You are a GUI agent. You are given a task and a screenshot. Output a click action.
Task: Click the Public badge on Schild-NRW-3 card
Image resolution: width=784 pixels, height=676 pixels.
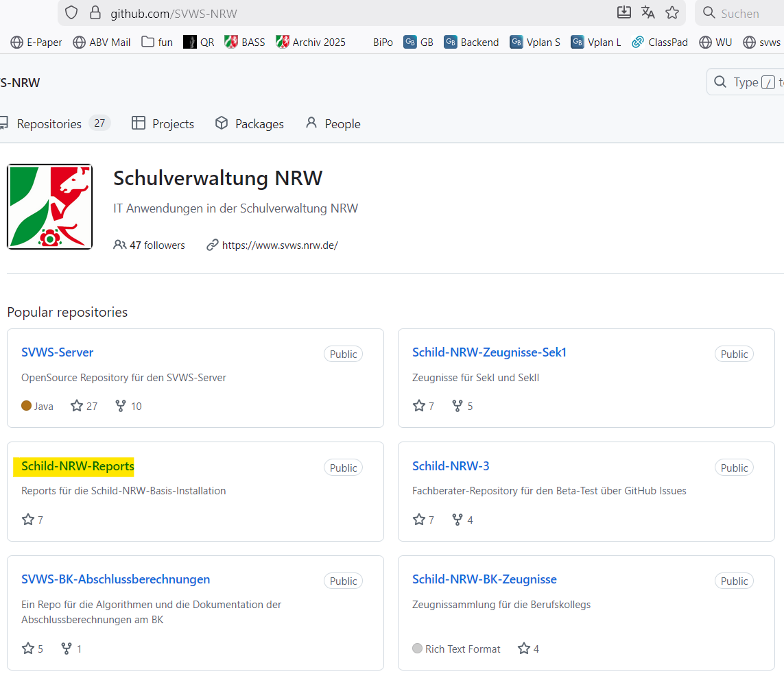click(734, 468)
